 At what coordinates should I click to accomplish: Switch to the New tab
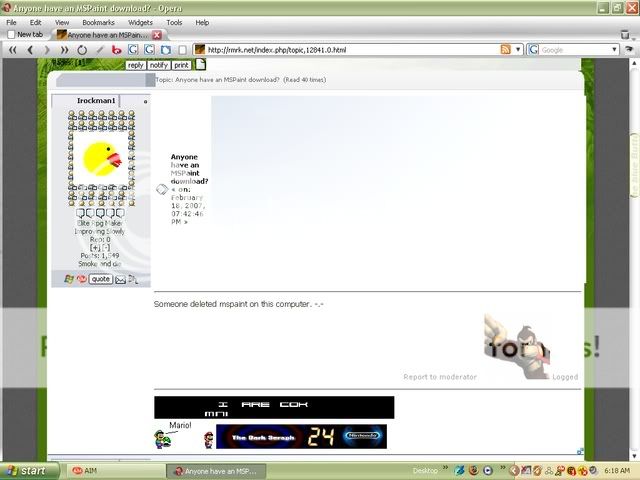24,35
